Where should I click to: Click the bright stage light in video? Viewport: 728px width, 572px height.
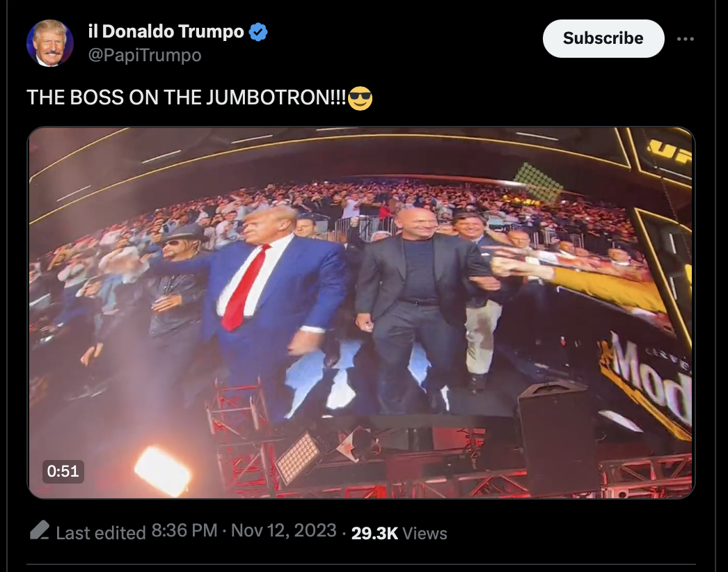[x=162, y=470]
